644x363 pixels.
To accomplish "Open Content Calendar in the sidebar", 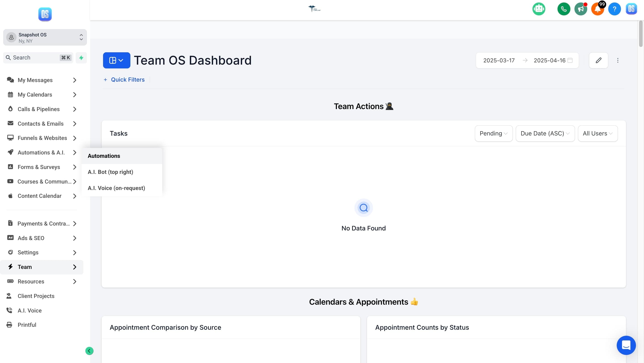I will point(42,196).
